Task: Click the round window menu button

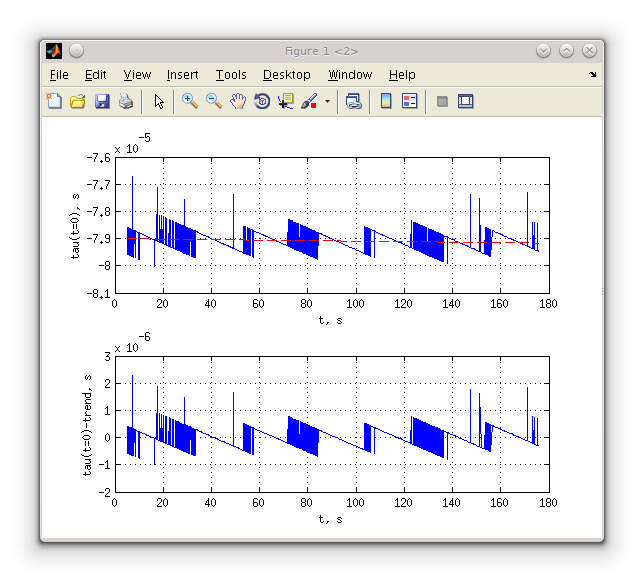Action: (77, 51)
